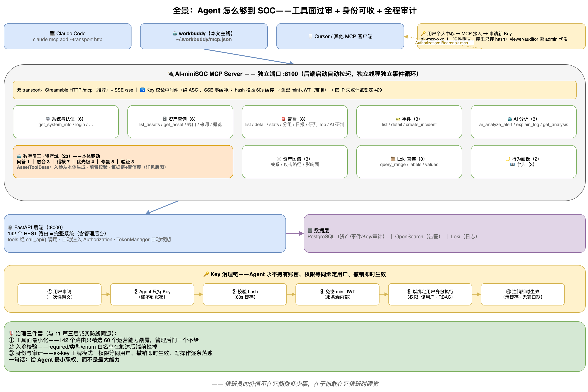588x392 pixels.
Task: Click the key icon before 用户个人中心
Action: click(x=423, y=34)
